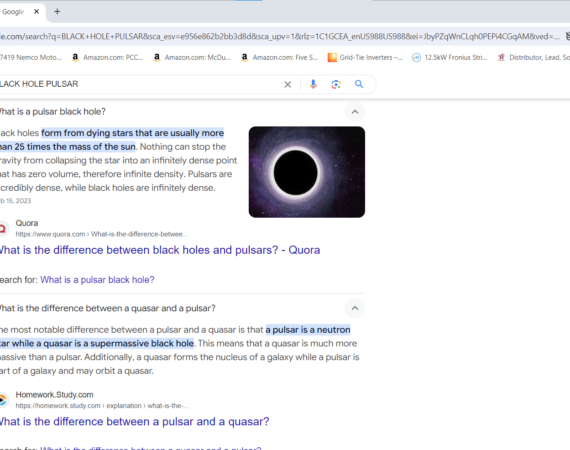Select the browser address bar URL
Viewport: 570px width, 450px height.
point(280,36)
